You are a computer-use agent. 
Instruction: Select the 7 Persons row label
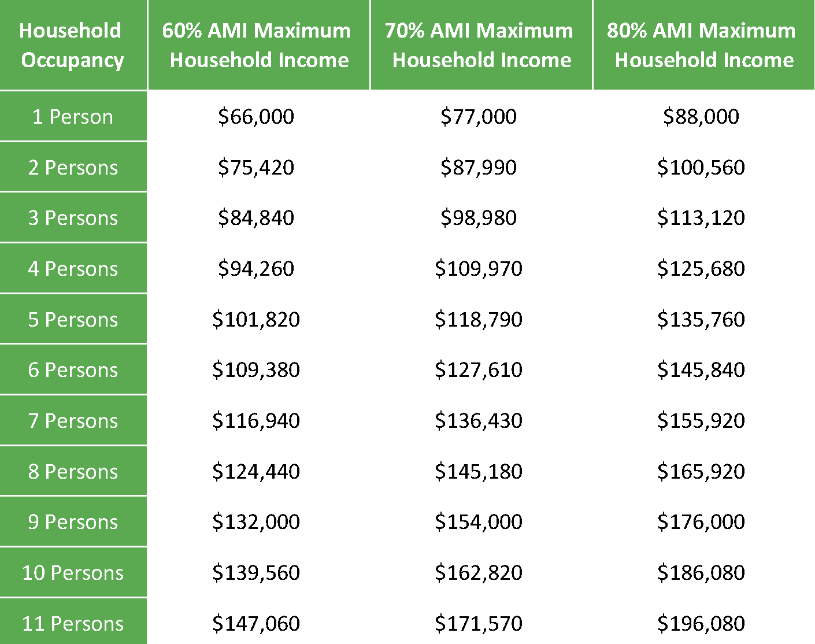tap(73, 420)
